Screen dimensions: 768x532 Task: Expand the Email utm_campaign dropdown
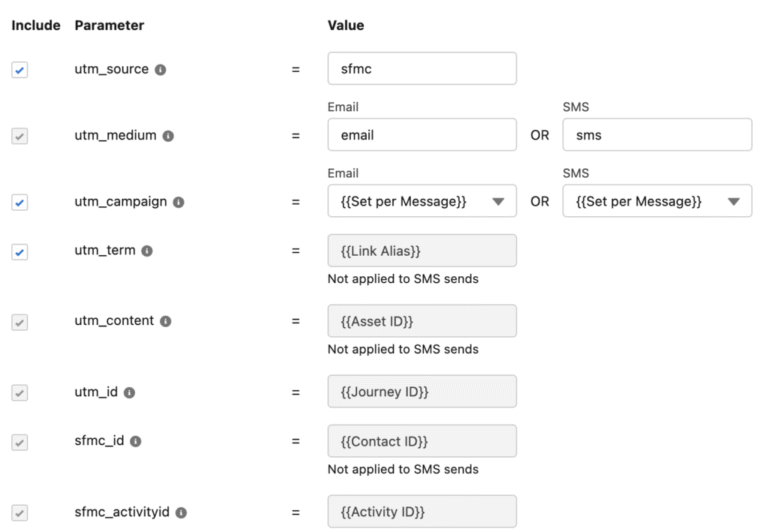pyautogui.click(x=421, y=201)
